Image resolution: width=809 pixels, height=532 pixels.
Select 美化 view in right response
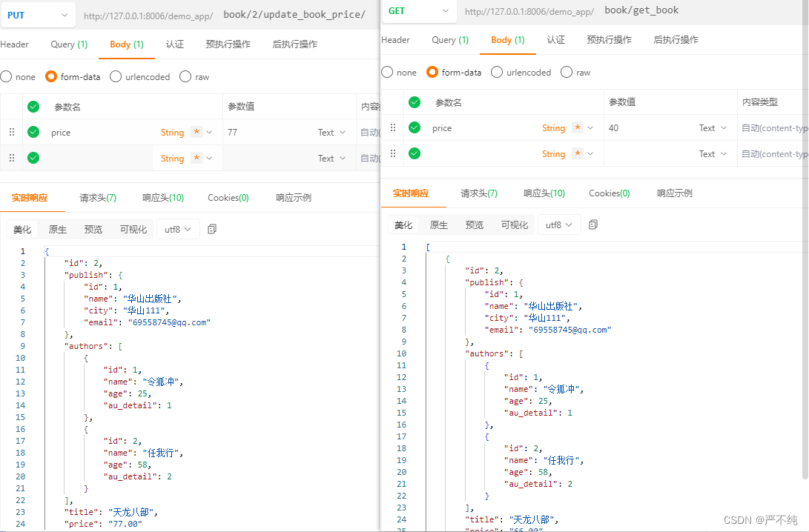coord(403,225)
